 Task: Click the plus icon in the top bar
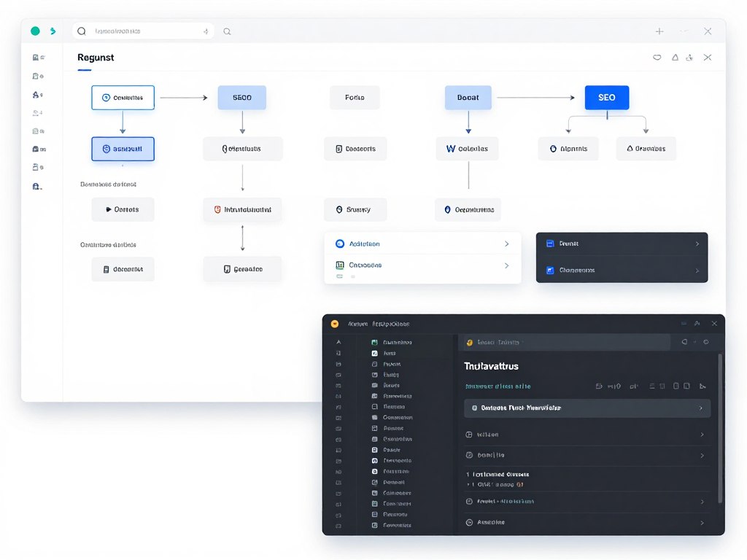click(x=659, y=31)
